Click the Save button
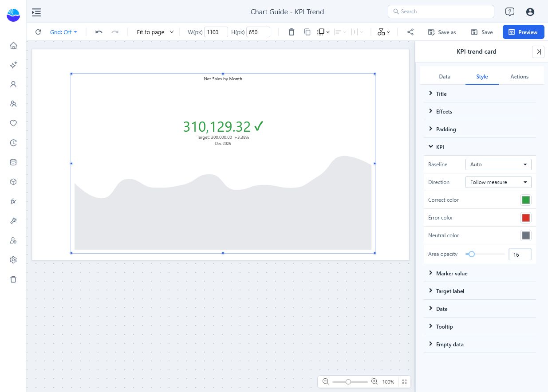The image size is (548, 392). pos(482,32)
